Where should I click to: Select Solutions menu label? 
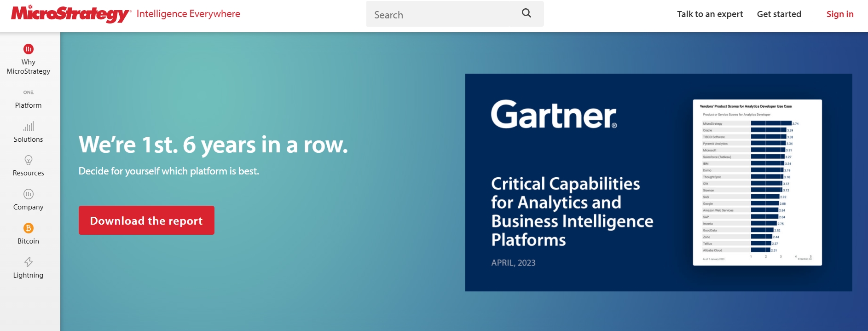(x=29, y=139)
